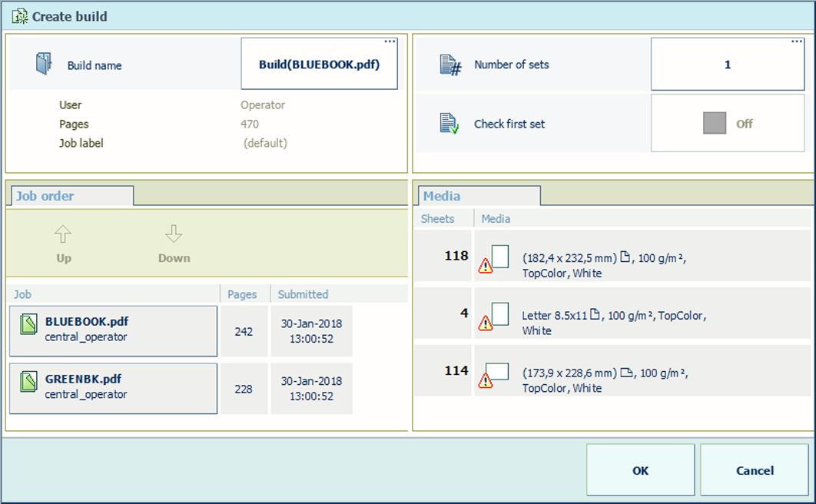Click the GREENBK.pdf document icon
This screenshot has height=504, width=816.
[x=28, y=383]
